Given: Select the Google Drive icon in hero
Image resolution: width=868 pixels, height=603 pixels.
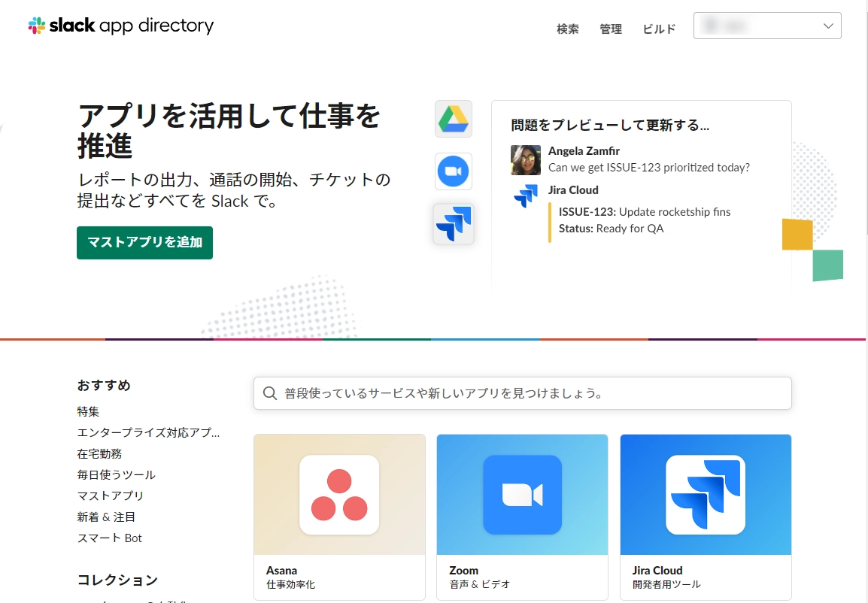Looking at the screenshot, I should (454, 119).
